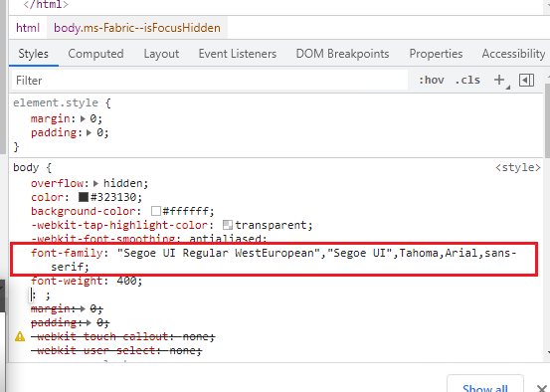Image resolution: width=550 pixels, height=392 pixels.
Task: Open color picker for #323130 swatch
Action: 84,197
